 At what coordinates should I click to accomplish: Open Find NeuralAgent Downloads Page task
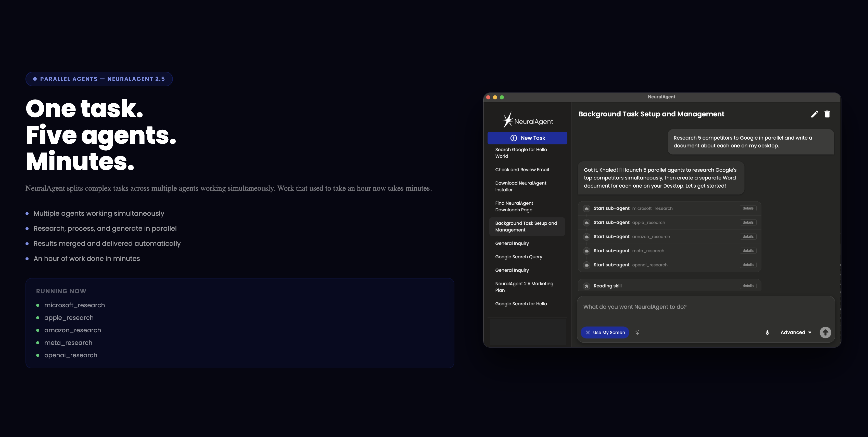527,206
